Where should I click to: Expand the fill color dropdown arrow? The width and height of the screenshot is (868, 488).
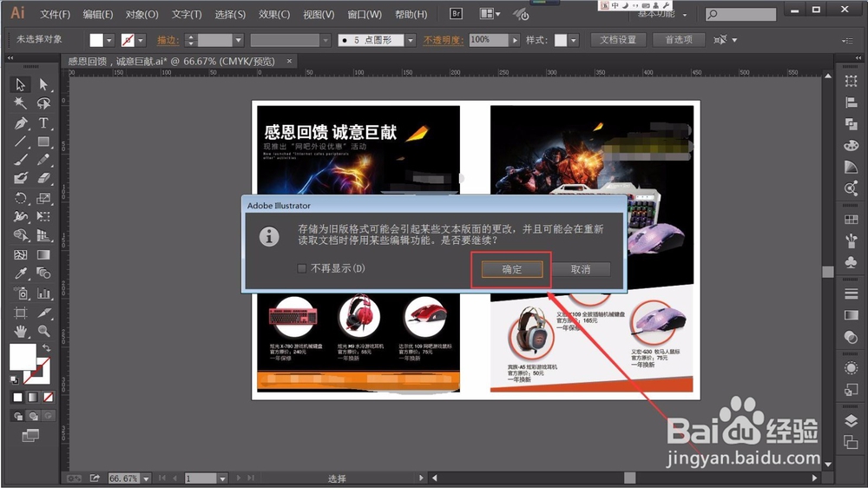(109, 40)
